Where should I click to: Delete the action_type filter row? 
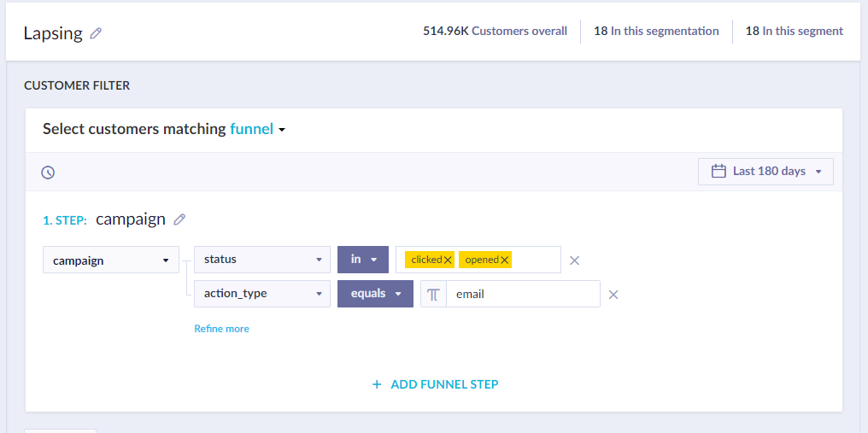[x=613, y=295]
